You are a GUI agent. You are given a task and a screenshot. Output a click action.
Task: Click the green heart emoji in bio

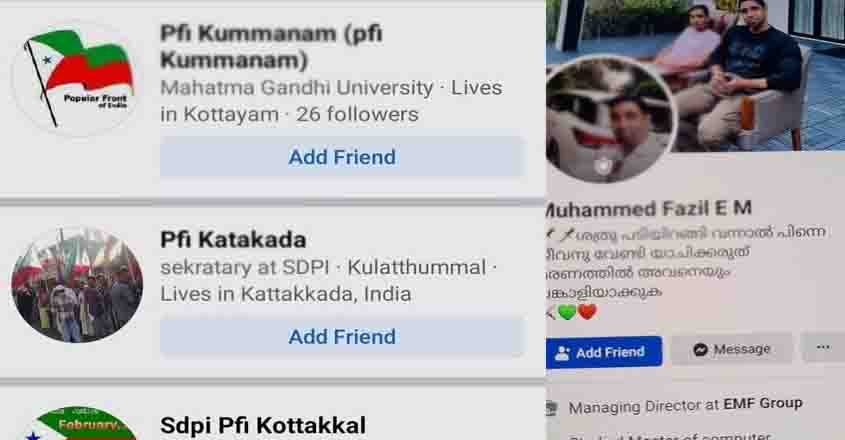tap(567, 312)
